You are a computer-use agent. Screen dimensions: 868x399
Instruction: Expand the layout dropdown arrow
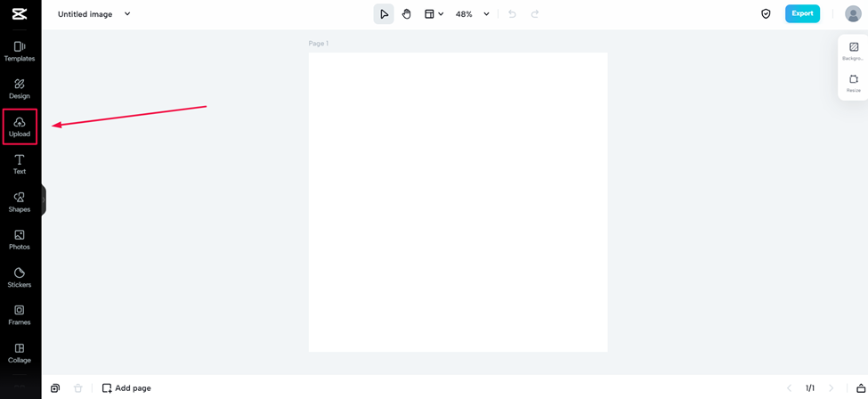[x=442, y=14]
